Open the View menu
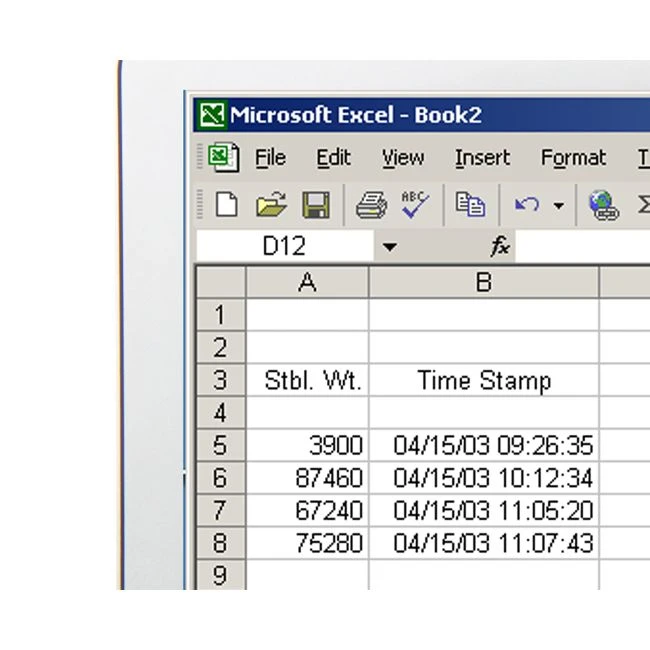Image resolution: width=650 pixels, height=650 pixels. tap(403, 158)
